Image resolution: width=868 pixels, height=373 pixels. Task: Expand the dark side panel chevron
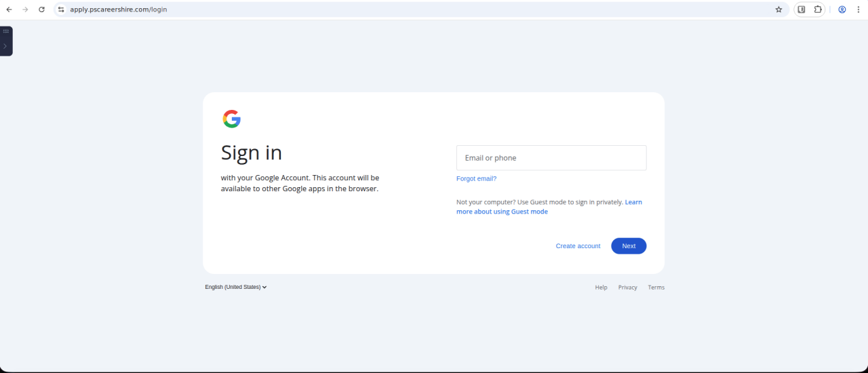pyautogui.click(x=5, y=46)
